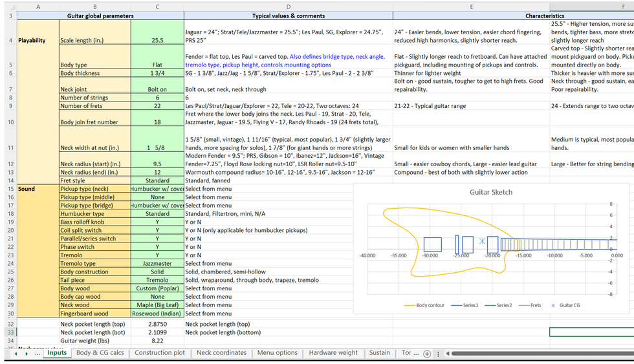Viewport: 634px width, 364px height.
Task: Switch to the Body & CG calcs tab
Action: pos(100,353)
